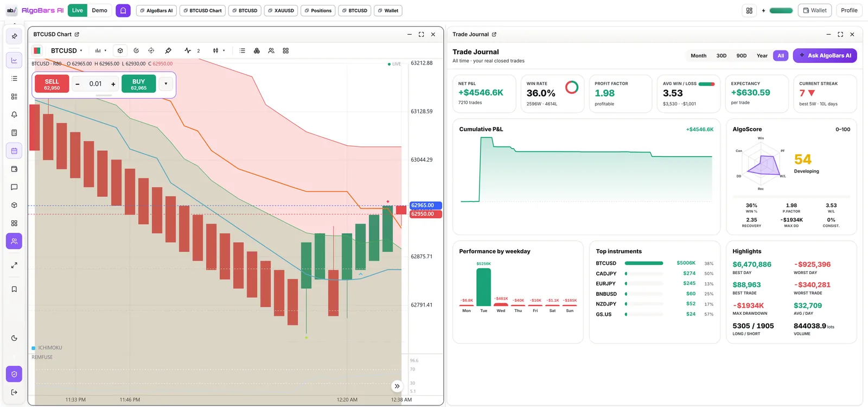Open the calendar sidebar icon

(x=14, y=151)
